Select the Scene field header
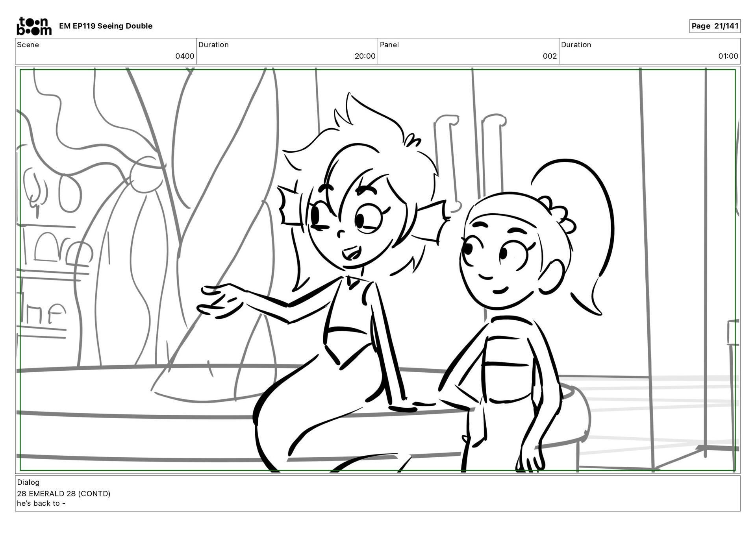 28,45
